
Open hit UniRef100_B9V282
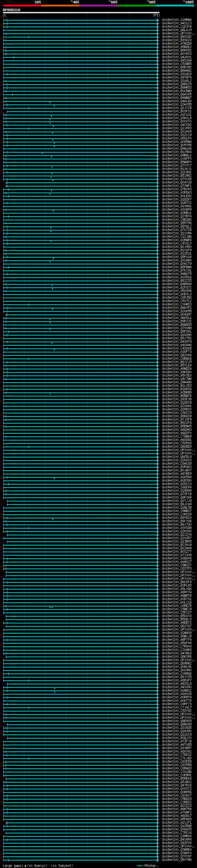[x=176, y=37]
